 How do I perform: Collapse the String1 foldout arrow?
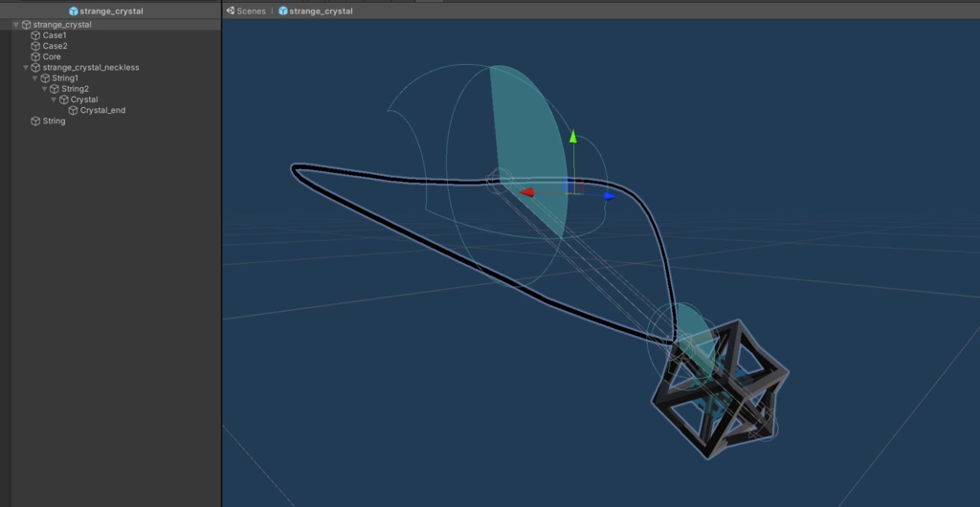(x=35, y=78)
